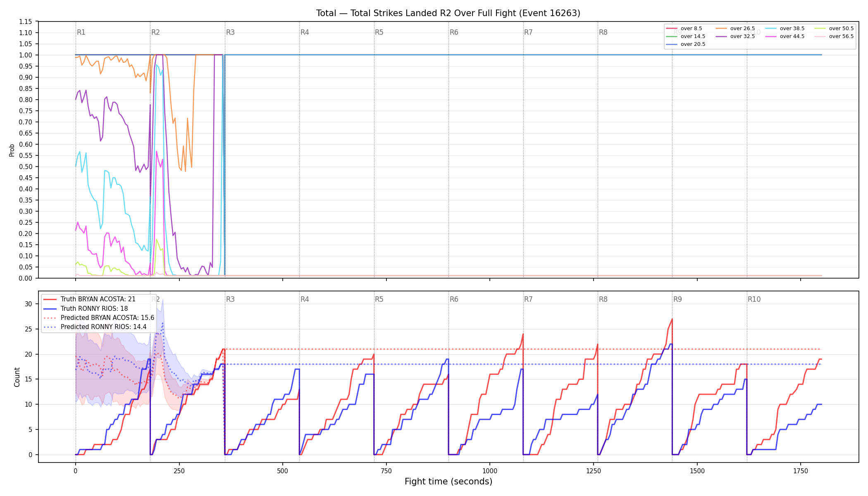
Task: Select the 'over 8.5' legend entry
Action: [x=684, y=29]
